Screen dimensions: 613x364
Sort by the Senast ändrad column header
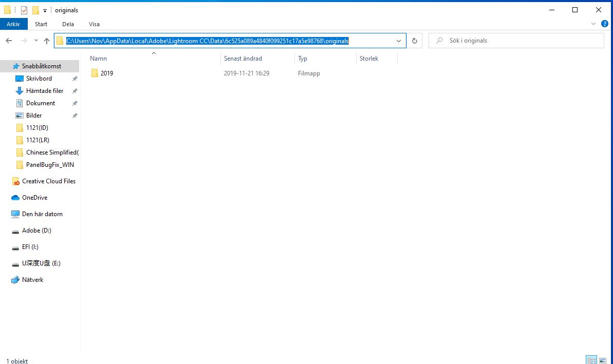[x=257, y=58]
